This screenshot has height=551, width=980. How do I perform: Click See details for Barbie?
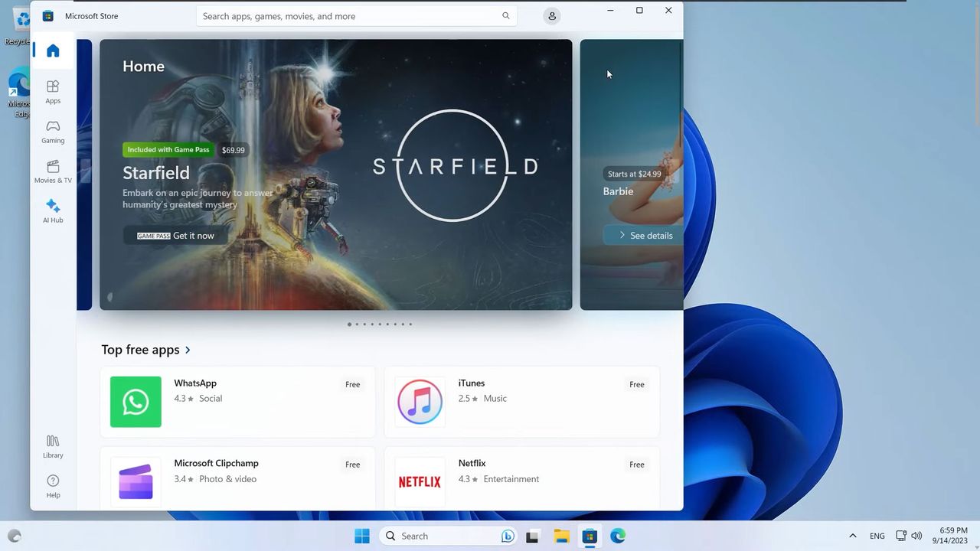coord(644,235)
